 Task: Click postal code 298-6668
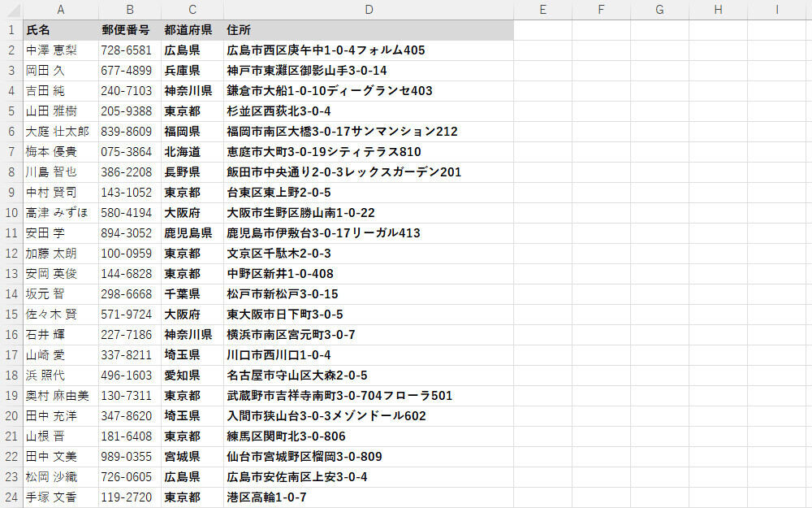[x=129, y=294]
